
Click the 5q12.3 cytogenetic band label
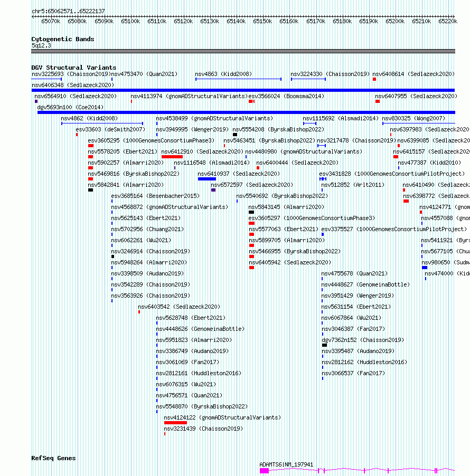[41, 46]
